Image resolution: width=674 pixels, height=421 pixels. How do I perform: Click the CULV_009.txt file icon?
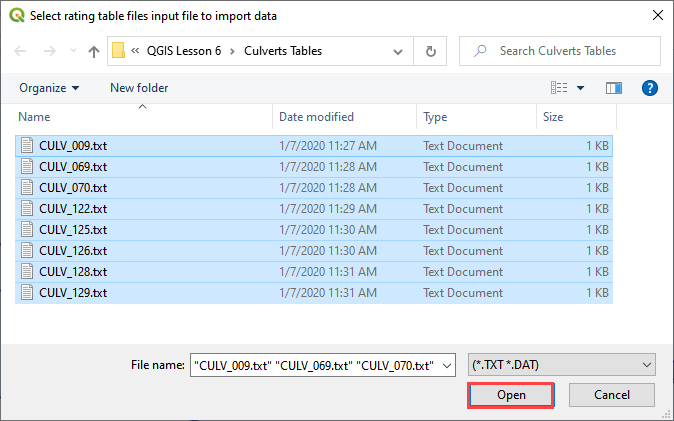[27, 146]
